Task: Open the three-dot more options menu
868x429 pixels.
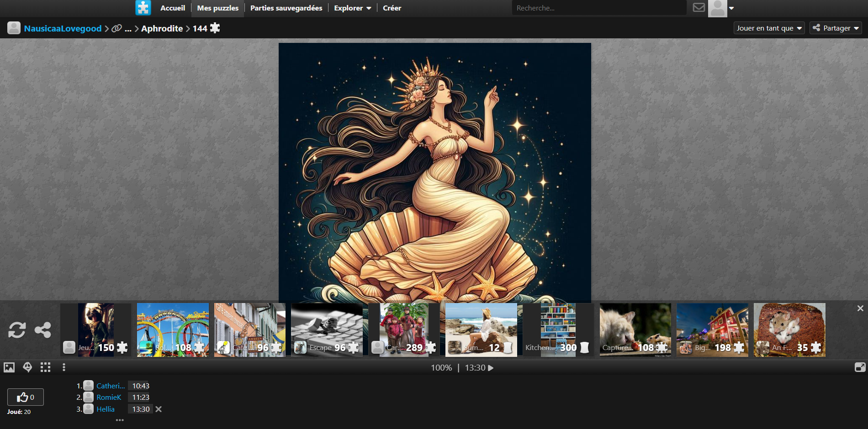Action: click(64, 367)
